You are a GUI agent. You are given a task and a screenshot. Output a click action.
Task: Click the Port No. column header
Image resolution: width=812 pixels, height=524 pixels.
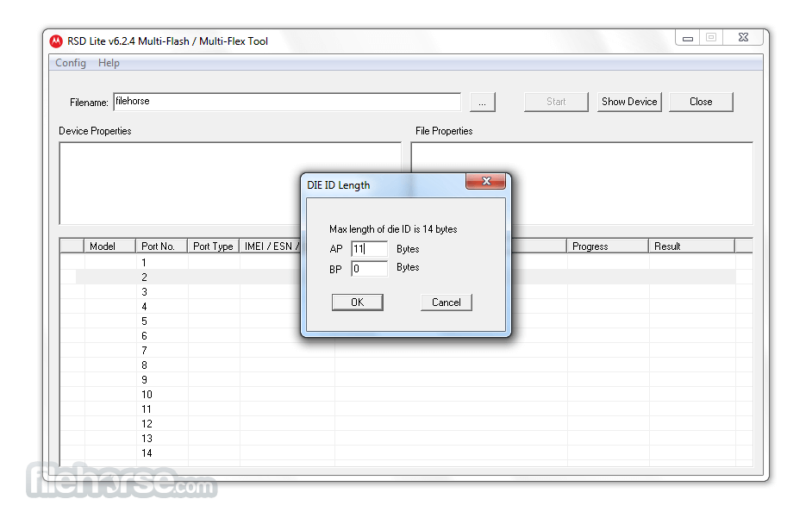click(x=161, y=246)
